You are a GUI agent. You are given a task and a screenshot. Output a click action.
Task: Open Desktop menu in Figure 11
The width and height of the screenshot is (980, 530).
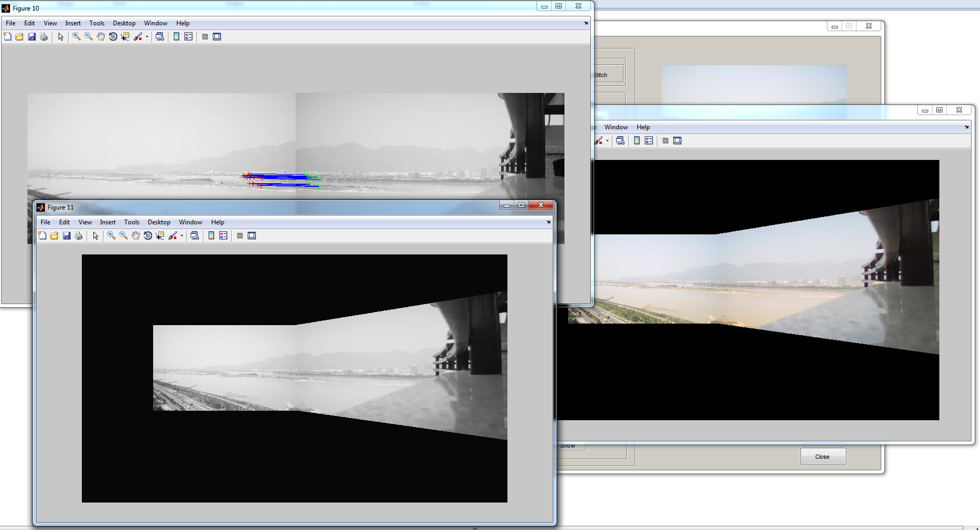point(159,222)
